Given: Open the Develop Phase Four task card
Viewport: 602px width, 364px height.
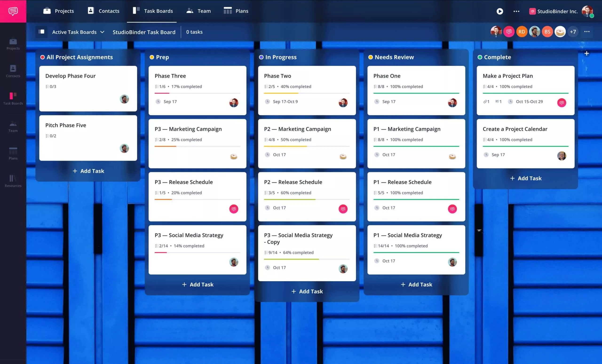Looking at the screenshot, I should (x=88, y=88).
